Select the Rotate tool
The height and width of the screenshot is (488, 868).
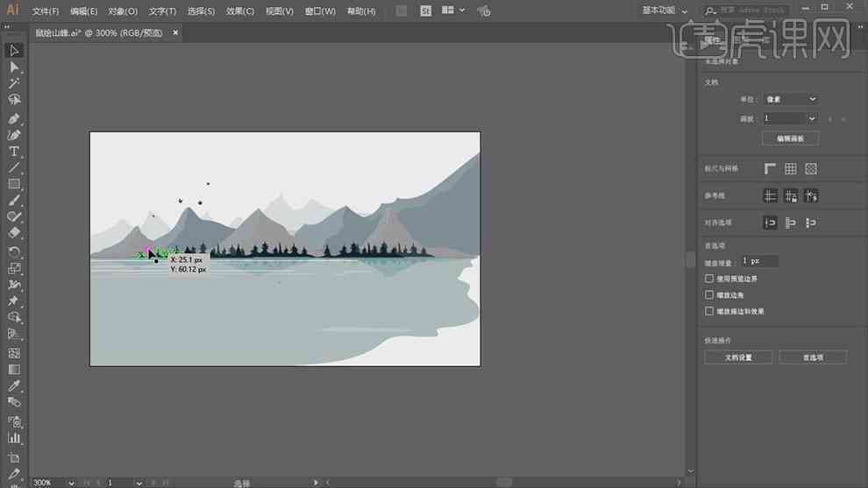coord(14,252)
